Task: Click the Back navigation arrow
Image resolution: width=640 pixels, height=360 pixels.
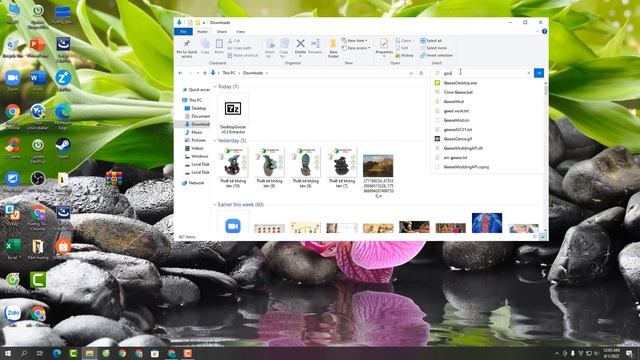Action: (180, 73)
